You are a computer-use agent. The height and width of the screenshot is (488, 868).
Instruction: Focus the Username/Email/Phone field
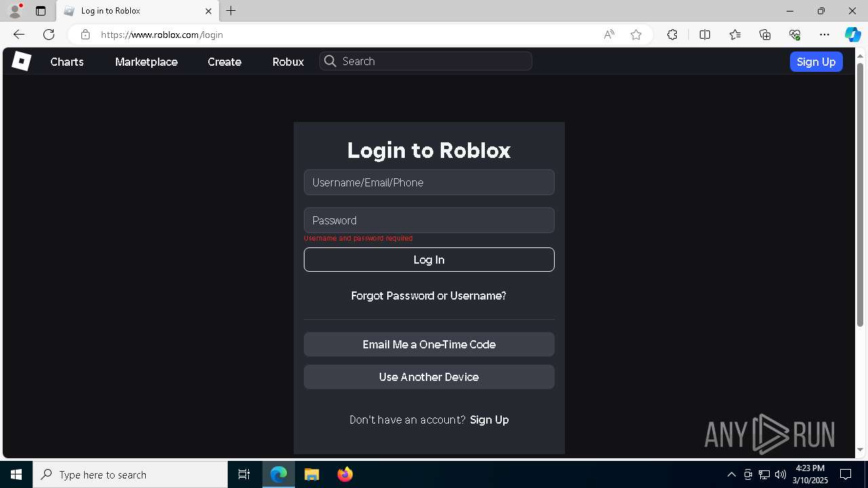click(x=429, y=182)
